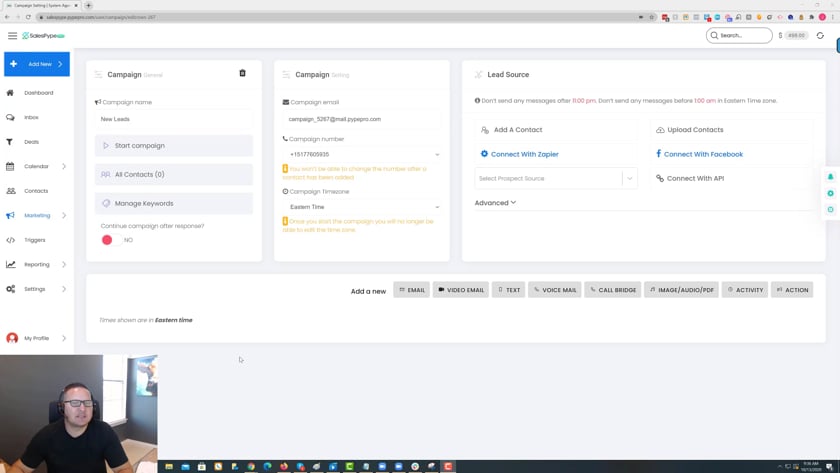Viewport: 840px width, 473px height.
Task: Open Firefox from the taskbar
Action: (x=284, y=467)
